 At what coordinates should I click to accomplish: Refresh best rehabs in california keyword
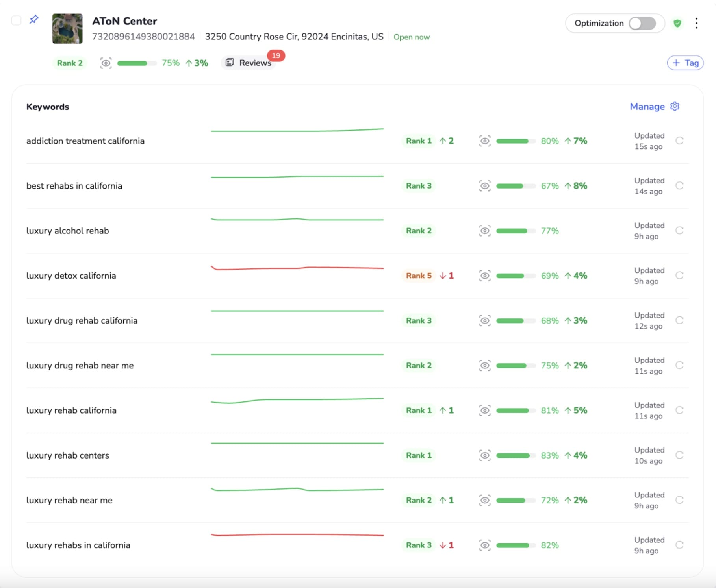(679, 185)
